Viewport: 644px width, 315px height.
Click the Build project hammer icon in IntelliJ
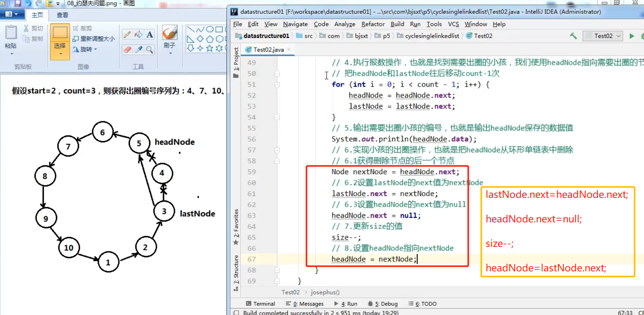(573, 36)
